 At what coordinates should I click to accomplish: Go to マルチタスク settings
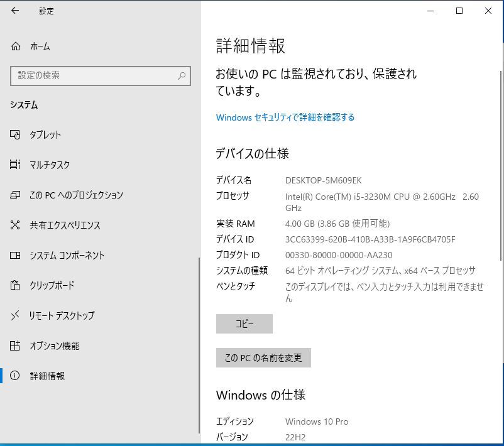100,165
